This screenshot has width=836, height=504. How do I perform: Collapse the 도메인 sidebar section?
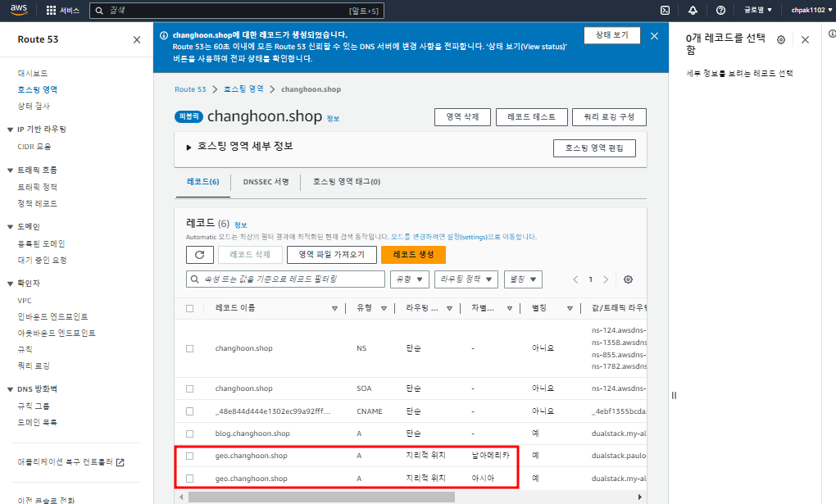(x=10, y=227)
